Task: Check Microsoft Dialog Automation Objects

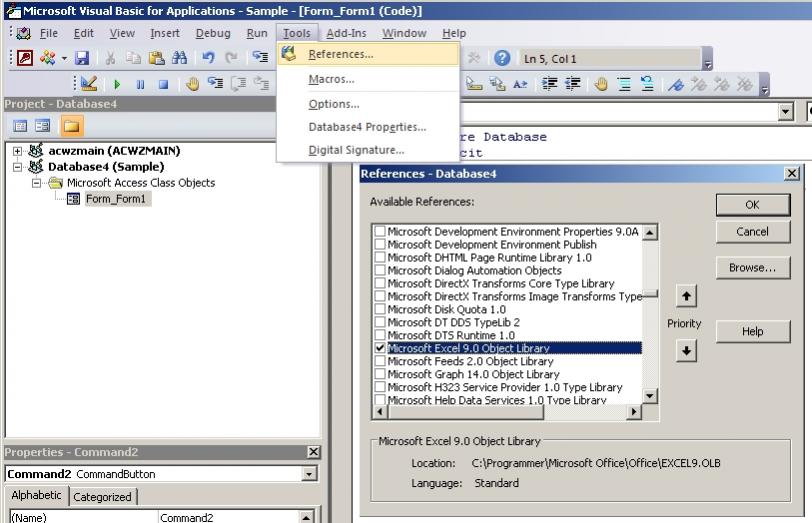Action: [x=380, y=270]
